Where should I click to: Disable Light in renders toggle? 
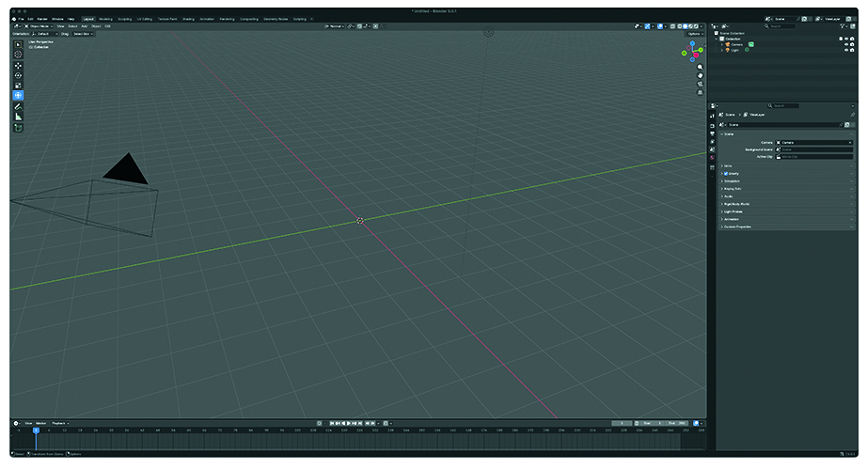853,51
